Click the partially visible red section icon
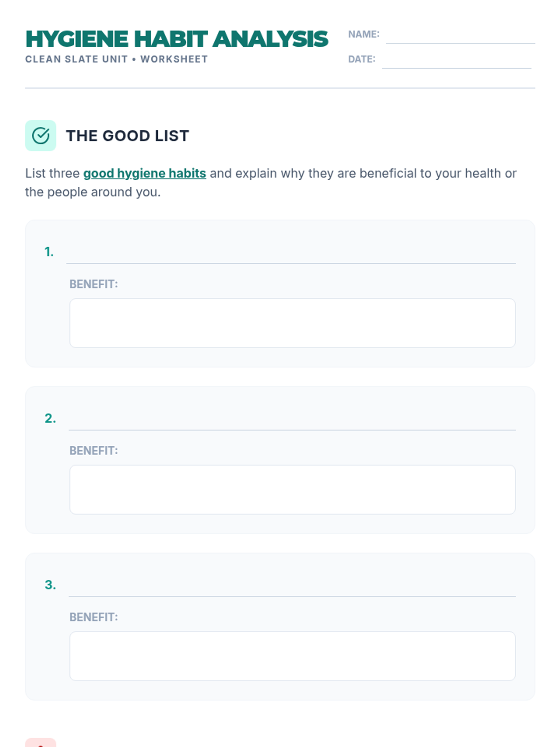The image size is (560, 747). click(x=41, y=743)
